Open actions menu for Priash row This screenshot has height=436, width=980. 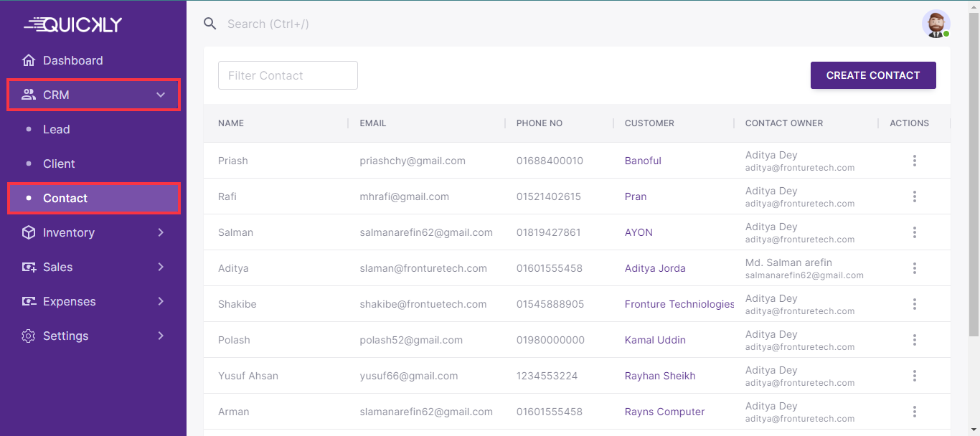coord(914,161)
